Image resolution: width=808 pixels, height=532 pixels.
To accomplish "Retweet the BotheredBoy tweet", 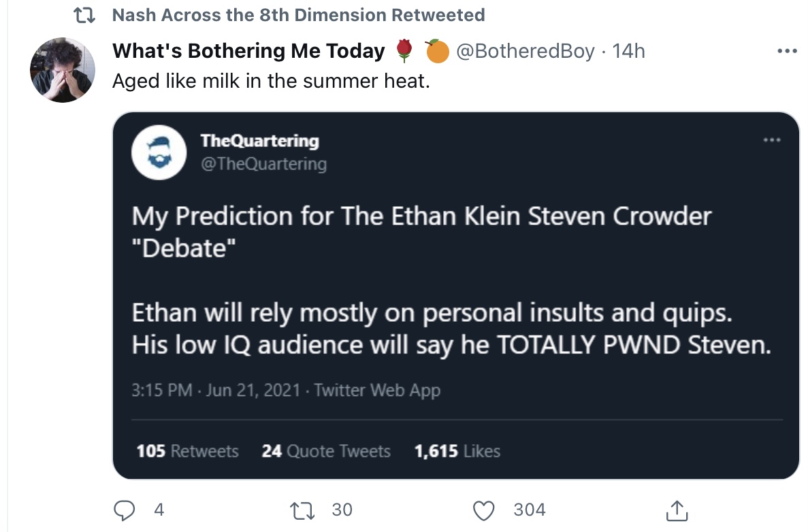I will tap(302, 510).
